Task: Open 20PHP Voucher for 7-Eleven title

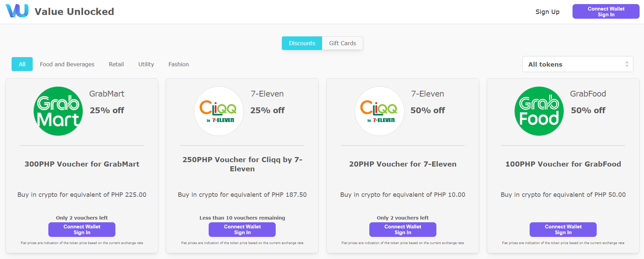Action: point(403,164)
